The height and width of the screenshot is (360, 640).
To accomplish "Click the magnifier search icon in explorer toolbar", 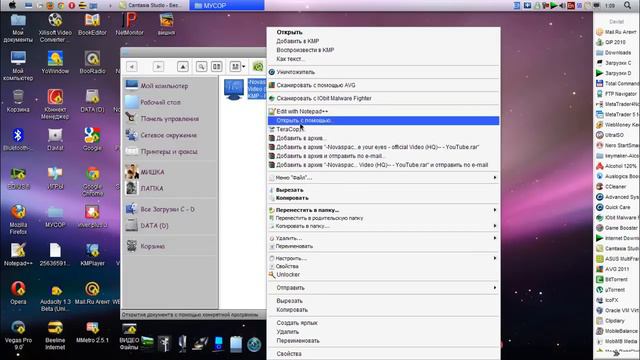I will [x=201, y=66].
